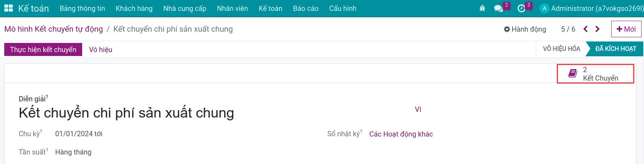The image size is (644, 164).
Task: Open the Hành động actions dropdown
Action: pyautogui.click(x=525, y=29)
